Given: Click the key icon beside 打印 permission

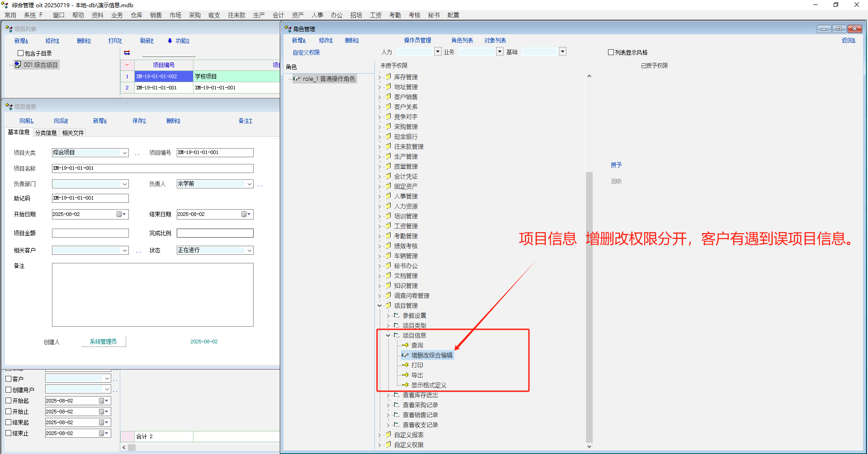Looking at the screenshot, I should click(405, 365).
